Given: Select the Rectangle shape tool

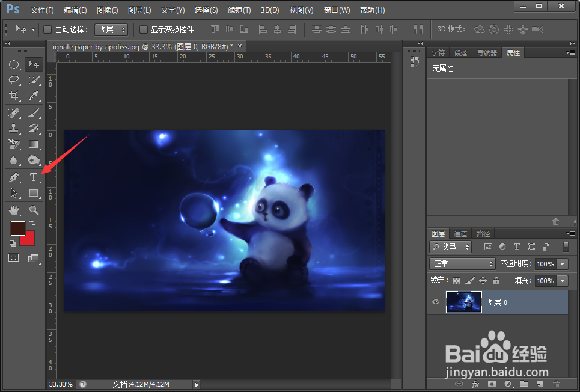Looking at the screenshot, I should click(34, 193).
